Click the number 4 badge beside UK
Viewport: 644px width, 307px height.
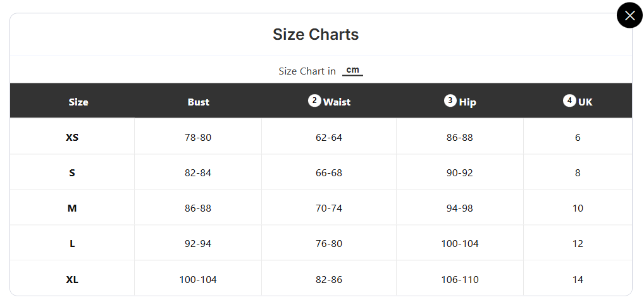click(x=569, y=100)
